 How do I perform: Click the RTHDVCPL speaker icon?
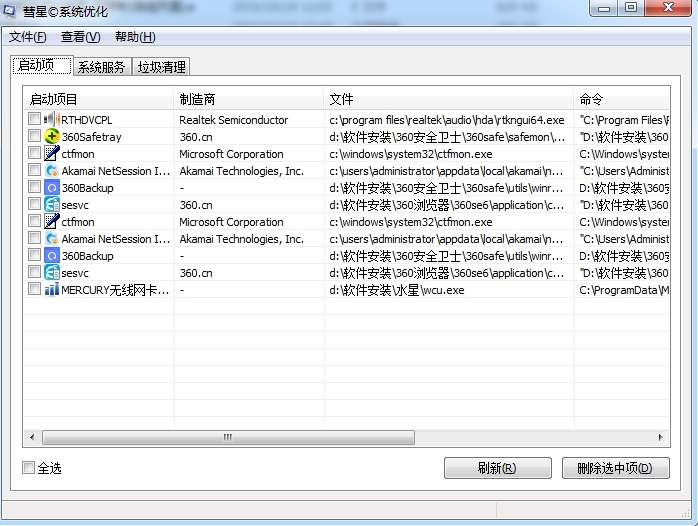point(52,119)
